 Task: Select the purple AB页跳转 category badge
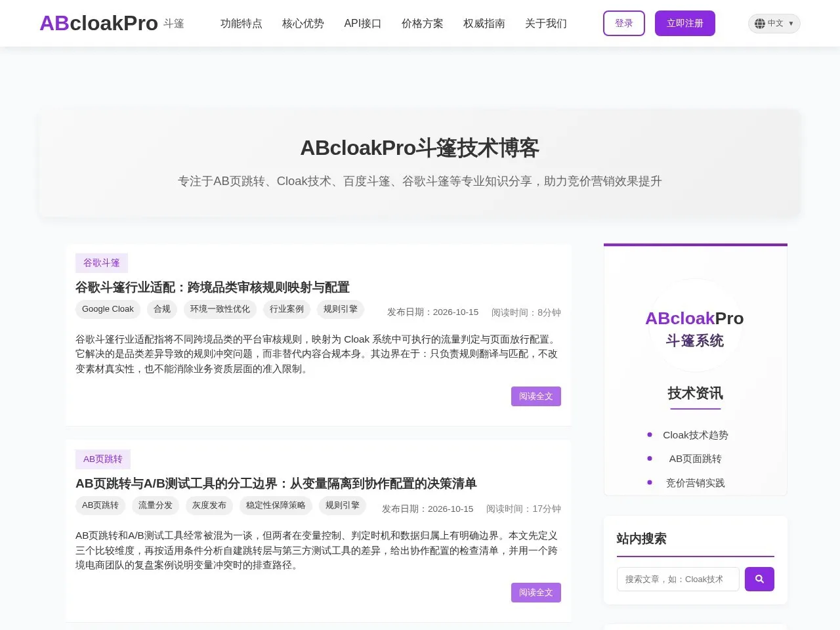click(x=103, y=459)
